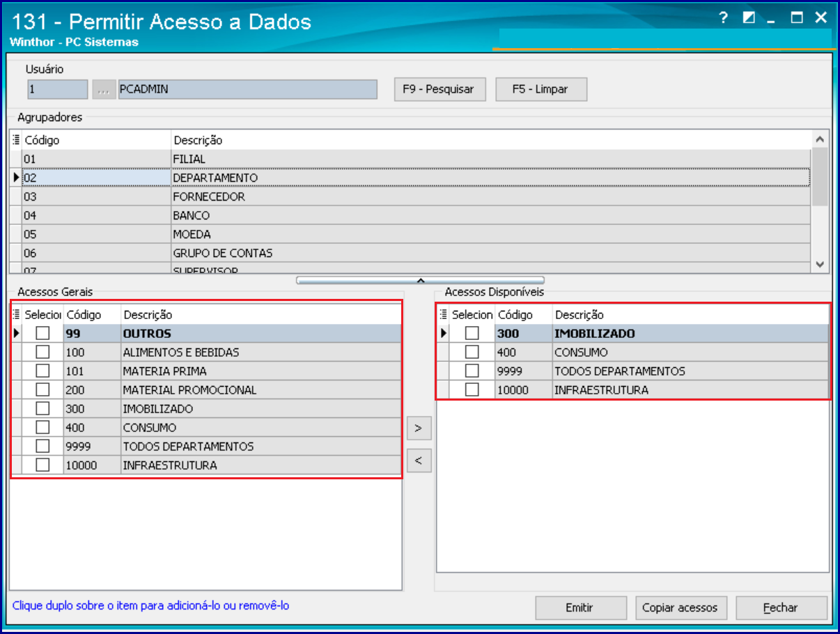840x634 pixels.
Task: Tick checkbox for 200 MATERIAL PROMOCIONAL
Action: pyautogui.click(x=43, y=389)
